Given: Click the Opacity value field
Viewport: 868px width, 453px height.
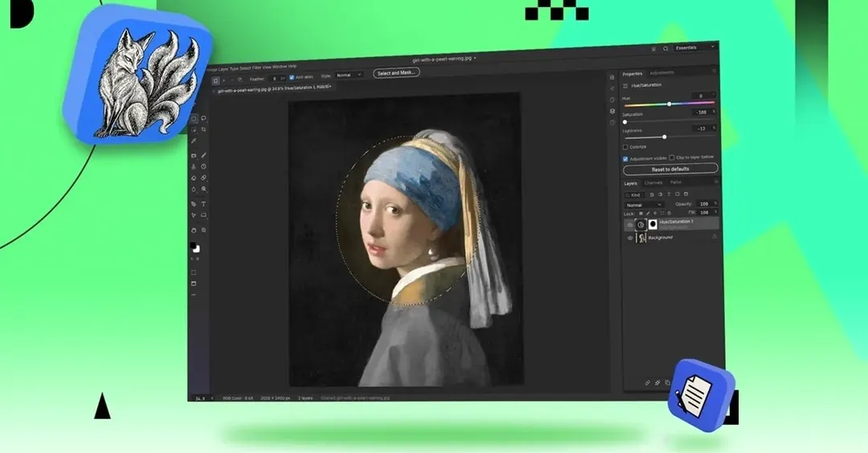Looking at the screenshot, I should [x=707, y=203].
